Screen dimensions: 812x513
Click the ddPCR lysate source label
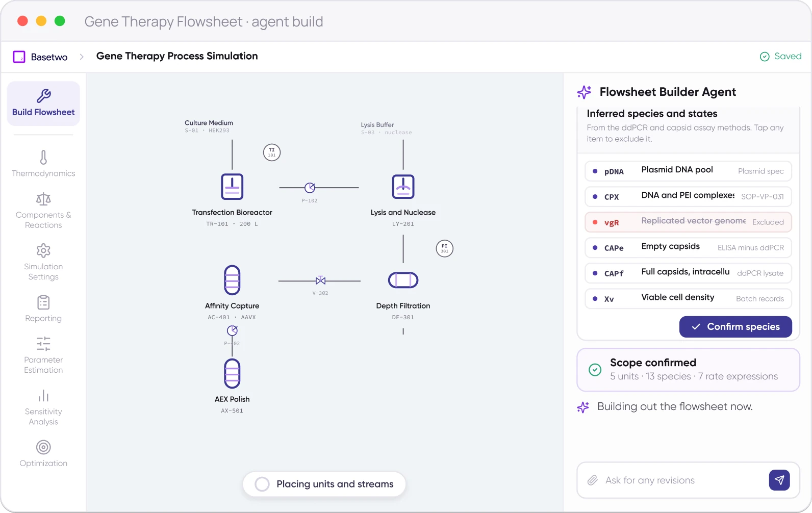click(x=760, y=273)
